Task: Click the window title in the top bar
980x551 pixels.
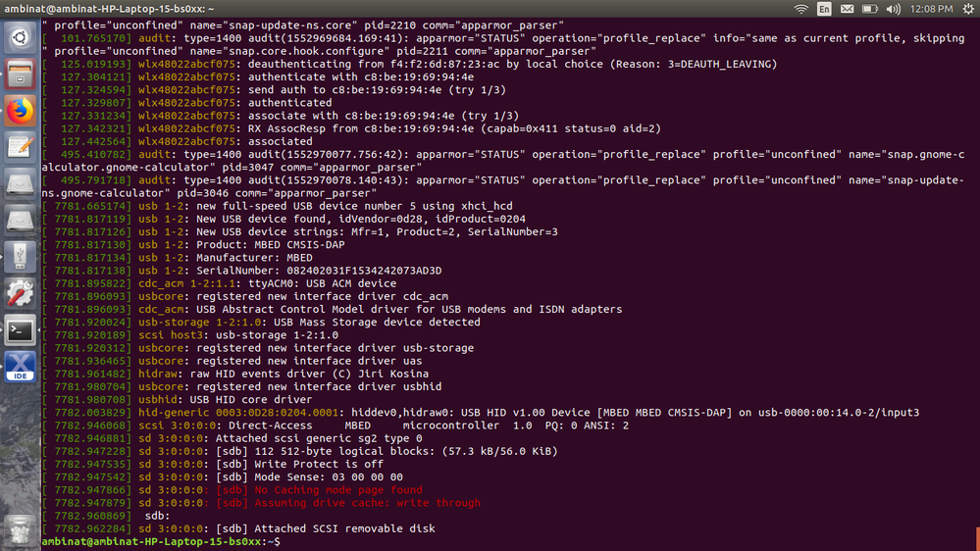Action: 107,9
